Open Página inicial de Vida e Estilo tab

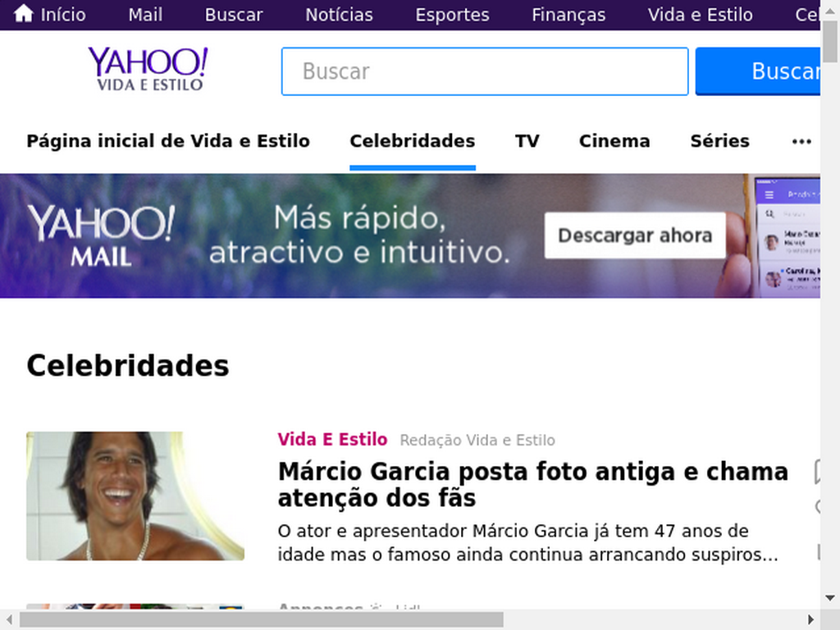tap(168, 141)
